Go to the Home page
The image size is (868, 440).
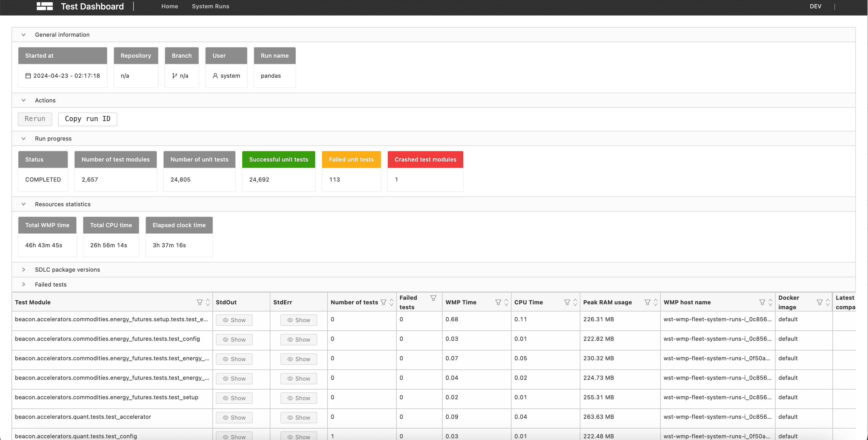pos(169,6)
